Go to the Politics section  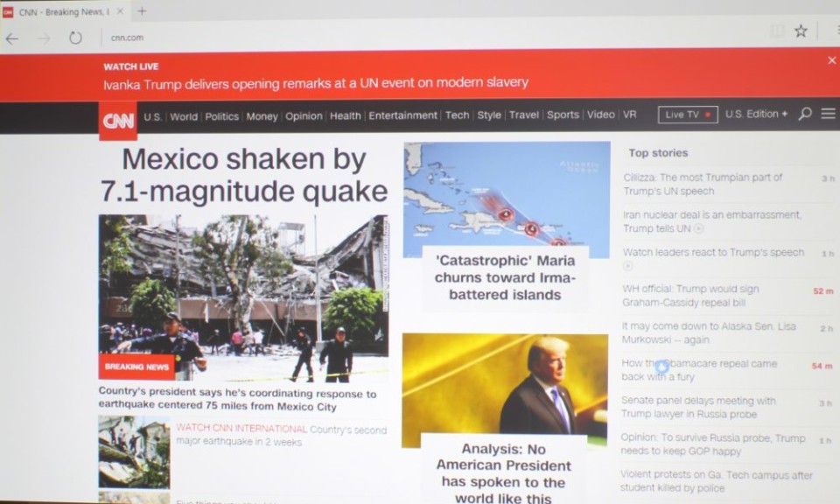click(x=221, y=116)
